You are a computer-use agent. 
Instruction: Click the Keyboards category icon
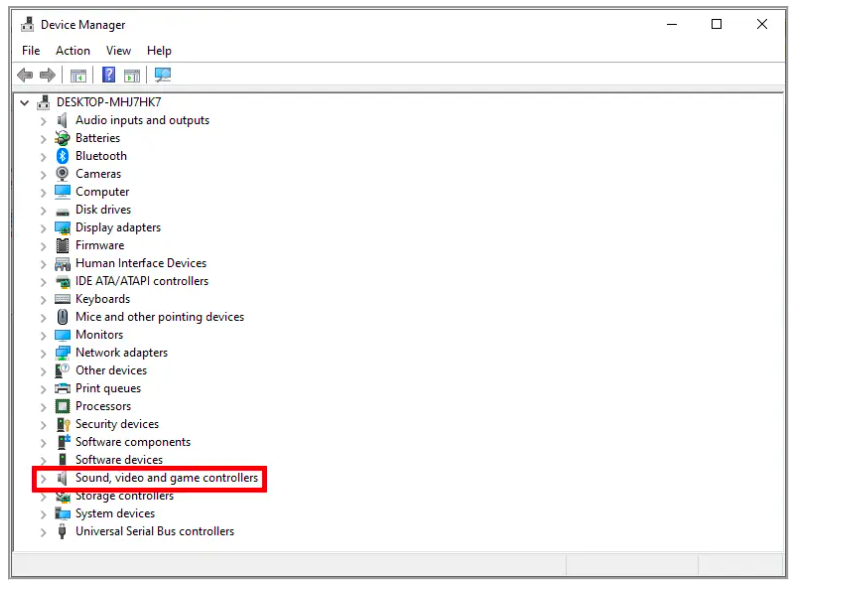[62, 299]
